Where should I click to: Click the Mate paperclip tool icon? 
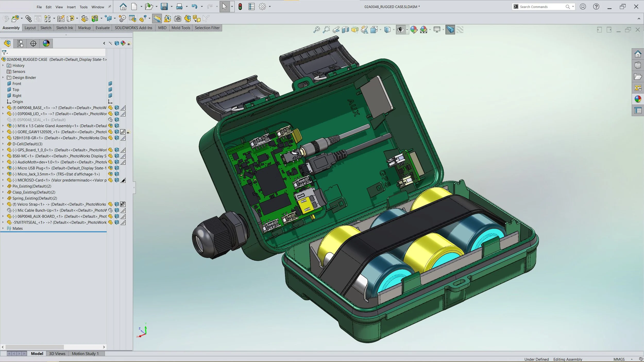pos(28,19)
